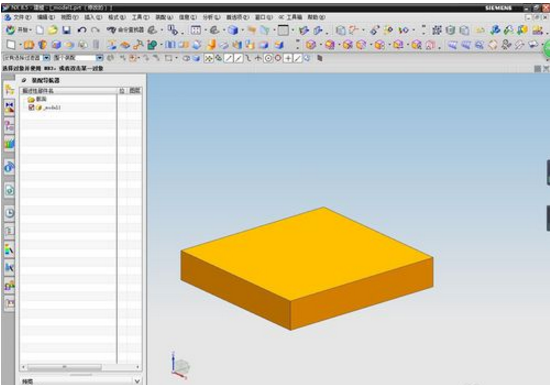
Task: Click the green puzzle piece icon in second row
Action: pos(152,45)
